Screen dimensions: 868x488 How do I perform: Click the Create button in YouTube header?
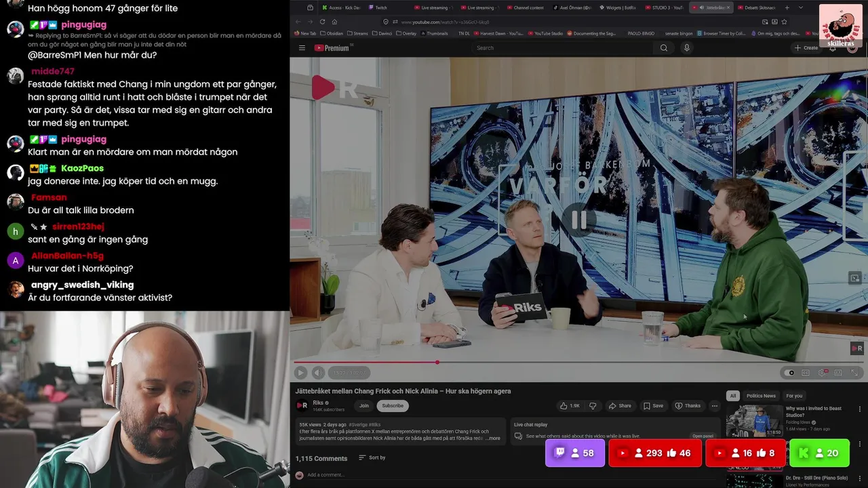(x=806, y=48)
